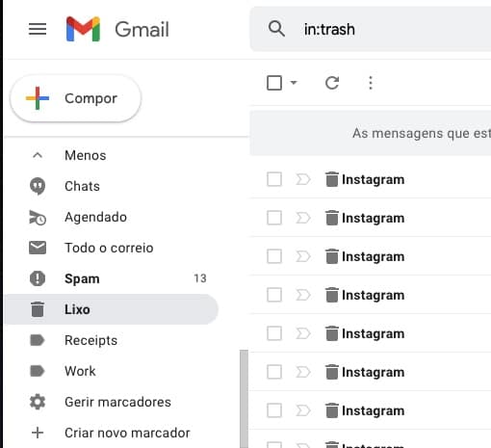Click trash icon on third Instagram email
The height and width of the screenshot is (448, 491).
(x=332, y=256)
